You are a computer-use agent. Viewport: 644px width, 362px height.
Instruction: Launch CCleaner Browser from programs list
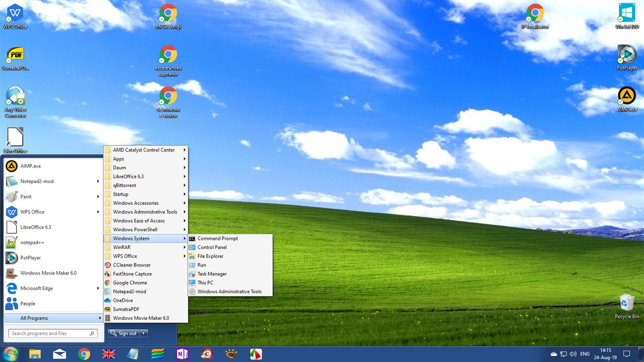145,265
